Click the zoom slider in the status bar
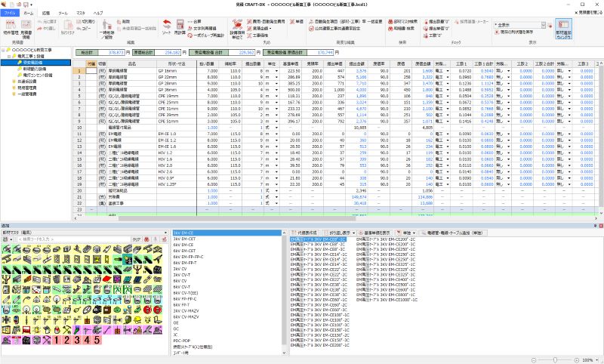 pos(556,359)
